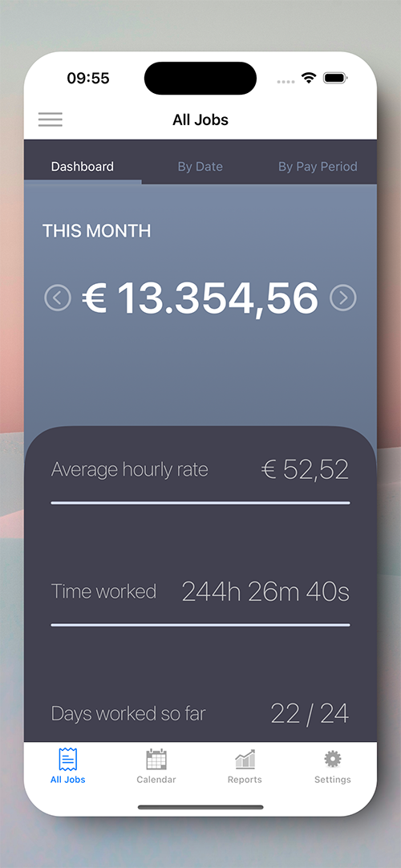Open the hamburger menu icon
This screenshot has height=868, width=401.
51,120
